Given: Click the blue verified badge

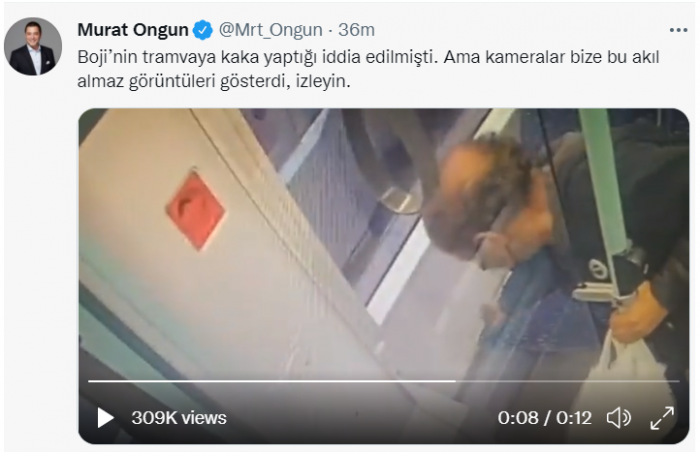Looking at the screenshot, I should (202, 30).
